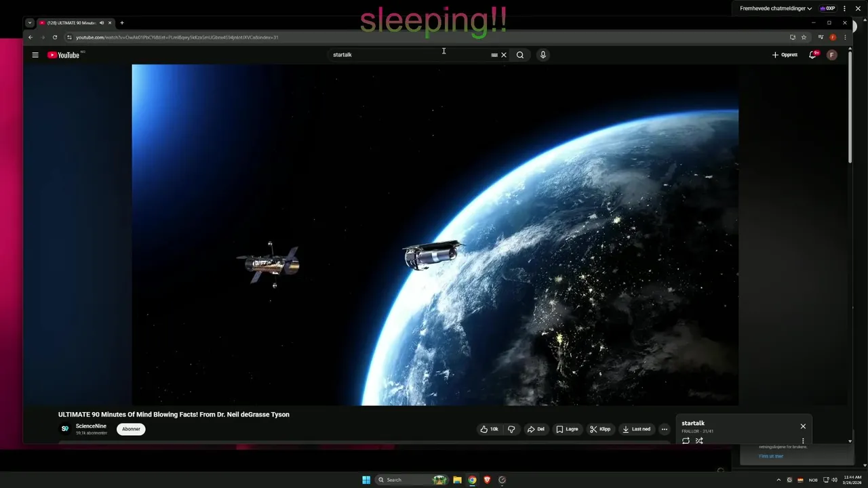Go back in browser
The image size is (868, 488).
point(31,37)
